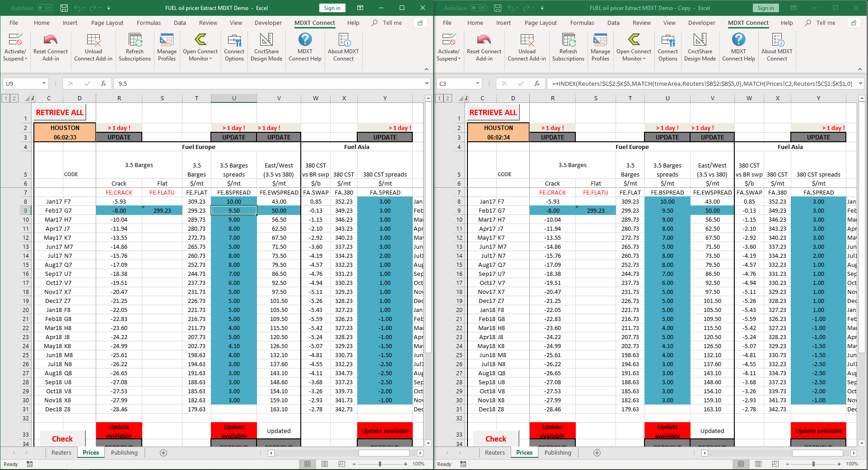Select Page Layout view in right window status bar

point(758,464)
